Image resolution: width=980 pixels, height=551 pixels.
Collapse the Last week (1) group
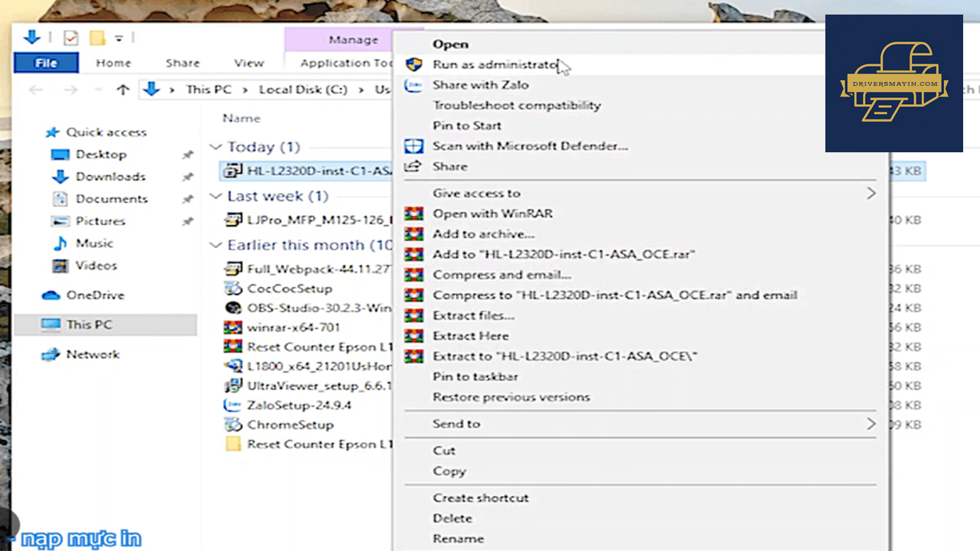pos(216,196)
